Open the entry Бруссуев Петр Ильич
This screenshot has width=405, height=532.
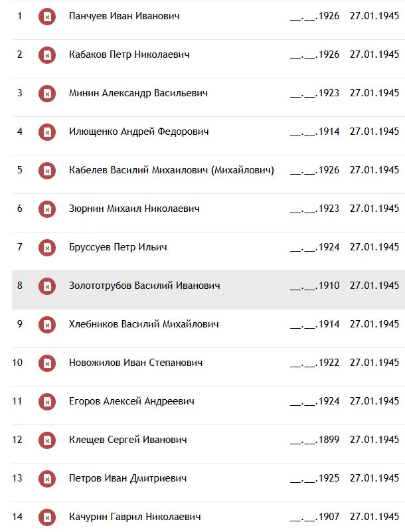(x=118, y=247)
